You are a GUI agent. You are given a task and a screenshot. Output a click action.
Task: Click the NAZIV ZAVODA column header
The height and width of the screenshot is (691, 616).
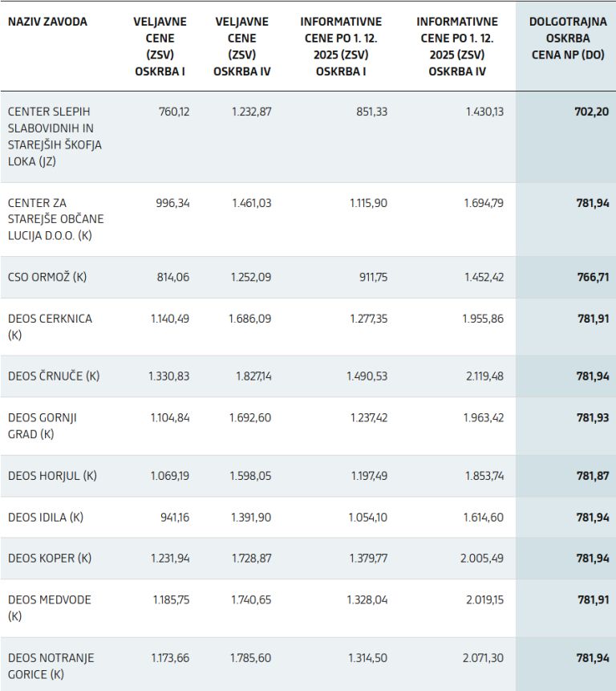[x=47, y=22]
